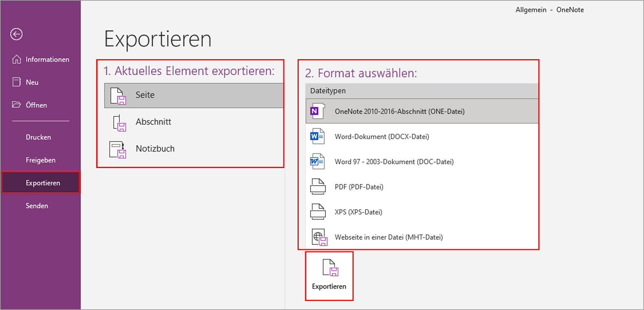This screenshot has width=644, height=310.
Task: Select Word-Dokument (DOCX-Datei) format
Action: pyautogui.click(x=422, y=136)
